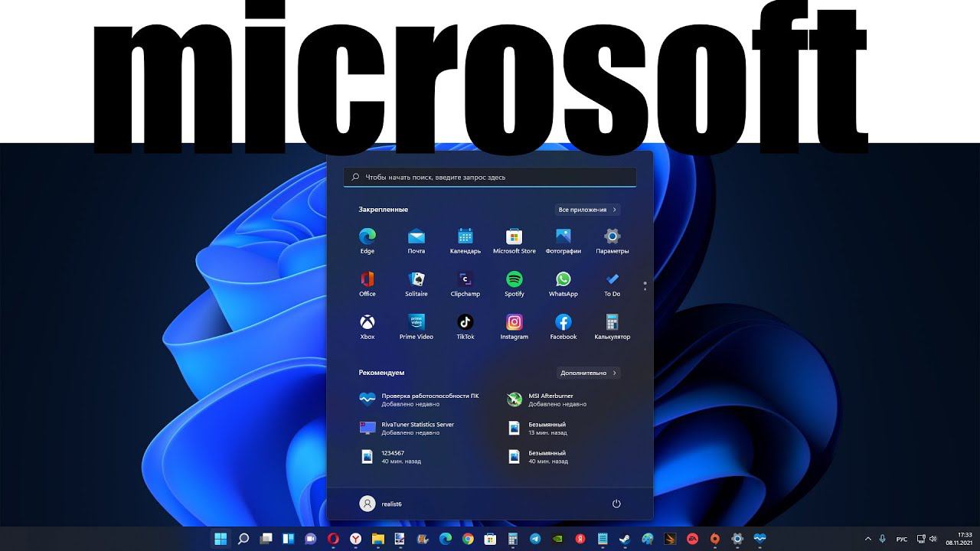Switch to Edge on the taskbar
The image size is (980, 551).
coord(446,539)
